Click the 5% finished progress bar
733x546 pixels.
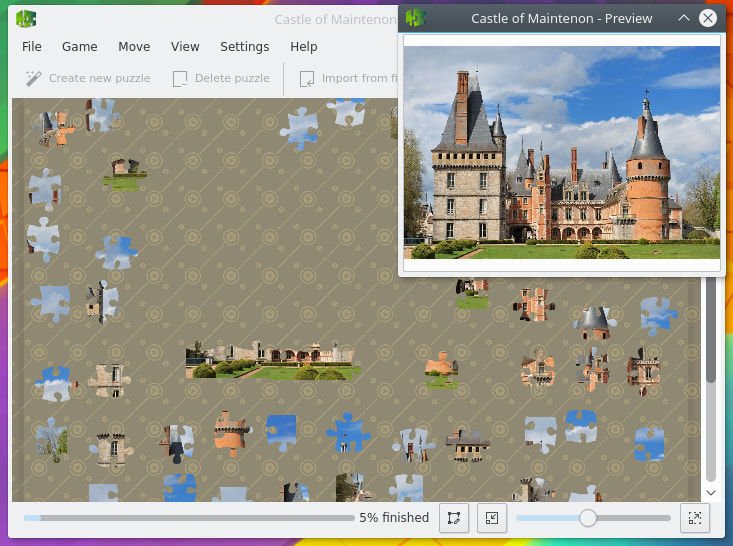[x=189, y=517]
